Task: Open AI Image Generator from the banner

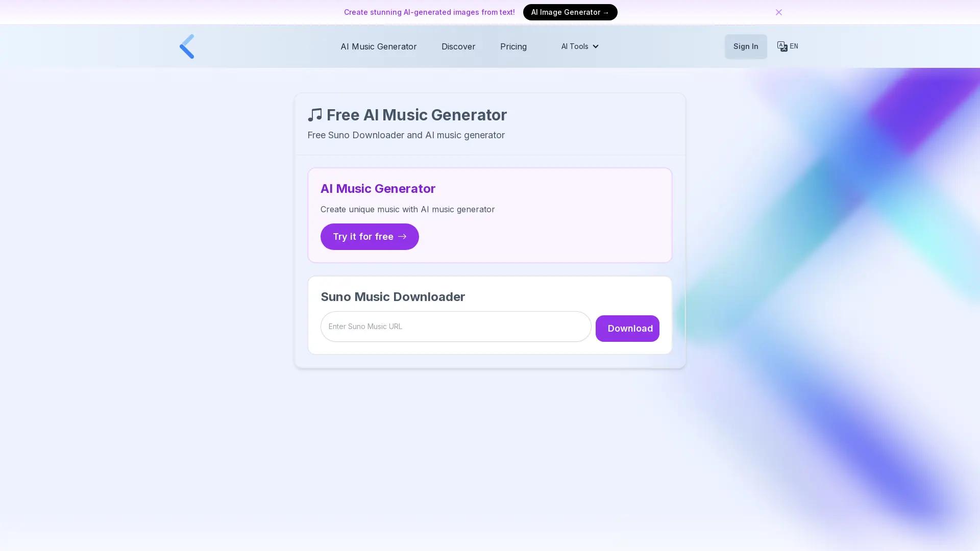Action: click(570, 12)
